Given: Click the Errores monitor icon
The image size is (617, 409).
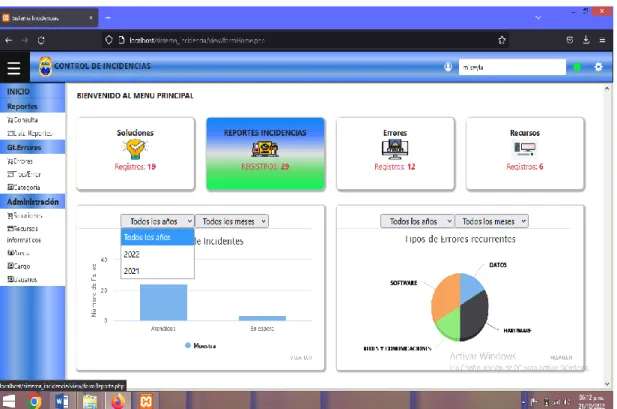Looking at the screenshot, I should point(395,150).
